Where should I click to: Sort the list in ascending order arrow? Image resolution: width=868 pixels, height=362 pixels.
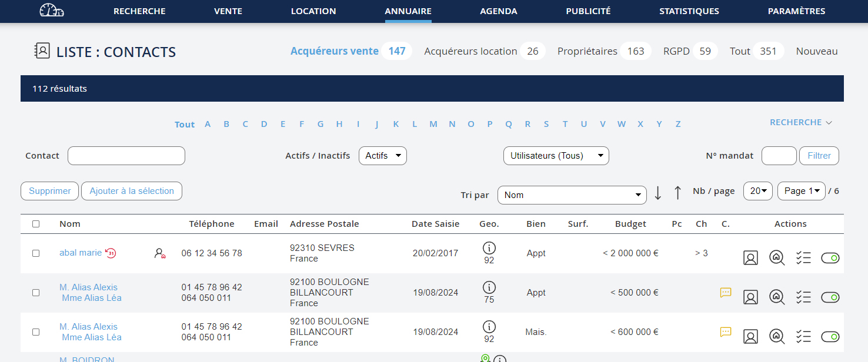(677, 192)
